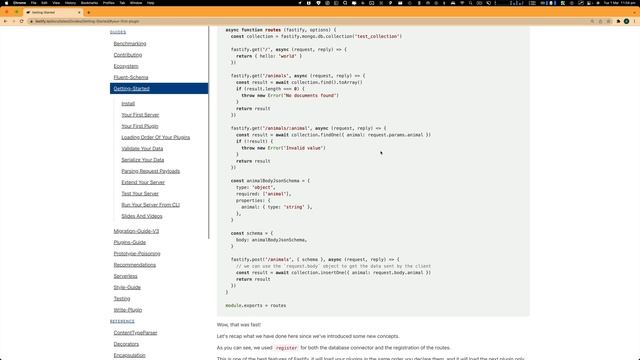Open the ContentTypeParser reference
Image resolution: width=640 pixels, height=360 pixels.
(135, 333)
